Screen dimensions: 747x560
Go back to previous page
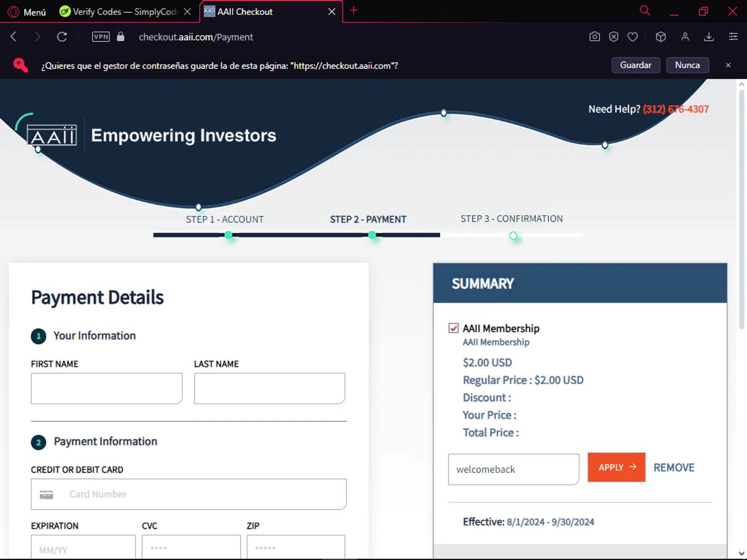pyautogui.click(x=13, y=36)
